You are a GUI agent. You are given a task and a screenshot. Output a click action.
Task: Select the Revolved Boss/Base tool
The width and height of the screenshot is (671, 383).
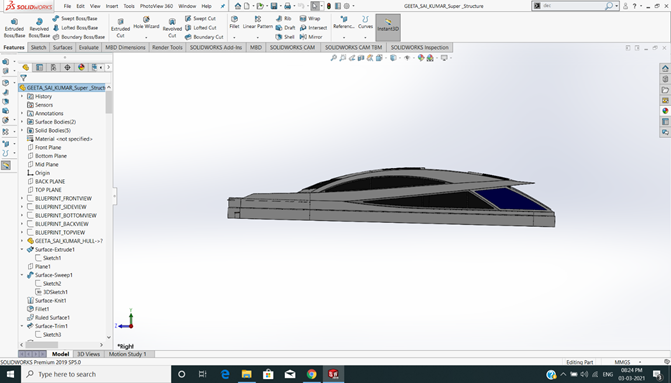click(39, 28)
